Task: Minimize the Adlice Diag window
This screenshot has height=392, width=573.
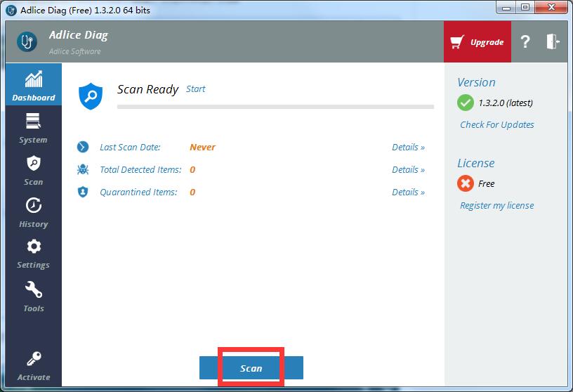Action: coord(506,8)
